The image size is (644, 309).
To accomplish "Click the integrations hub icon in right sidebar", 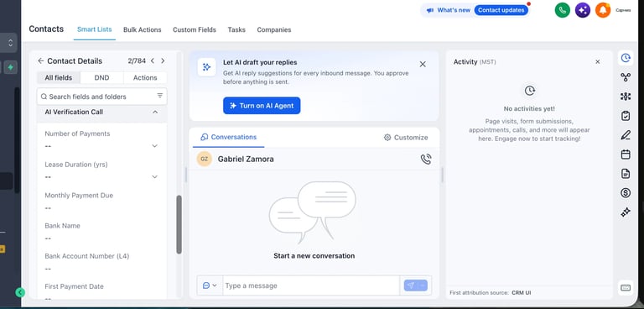I will click(x=626, y=97).
